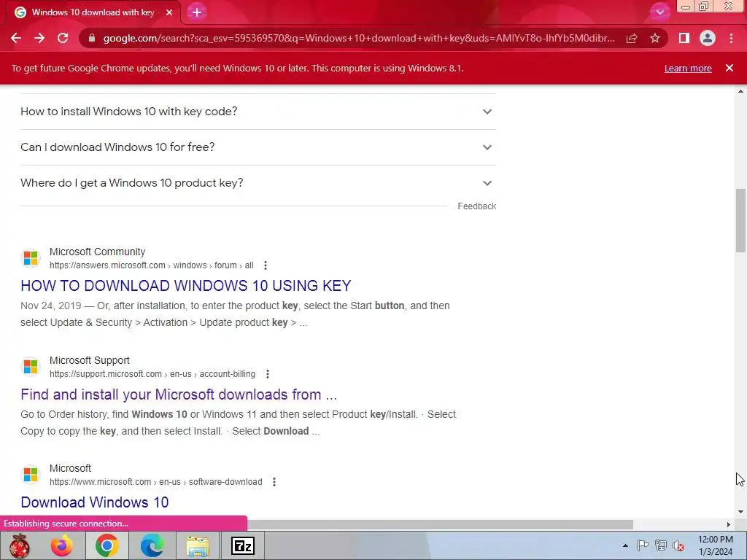Click the horizontal scrollbar right arrow
Viewport: 747px width, 560px height.
click(729, 524)
